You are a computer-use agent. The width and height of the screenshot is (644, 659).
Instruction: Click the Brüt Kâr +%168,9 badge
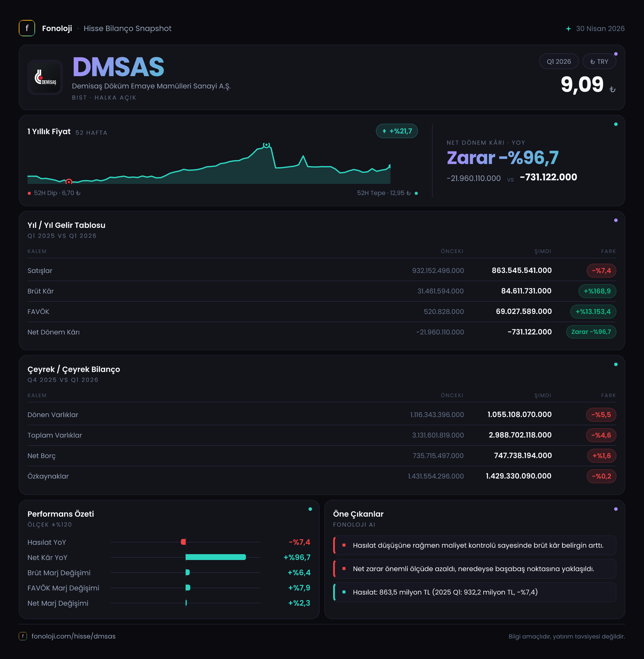coord(597,291)
